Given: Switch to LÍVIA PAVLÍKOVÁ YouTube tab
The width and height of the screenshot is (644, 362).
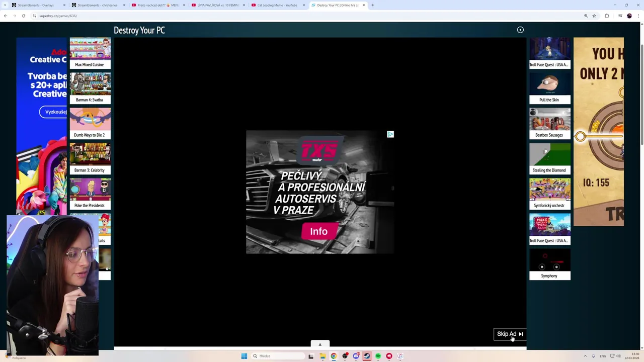Looking at the screenshot, I should tap(217, 5).
